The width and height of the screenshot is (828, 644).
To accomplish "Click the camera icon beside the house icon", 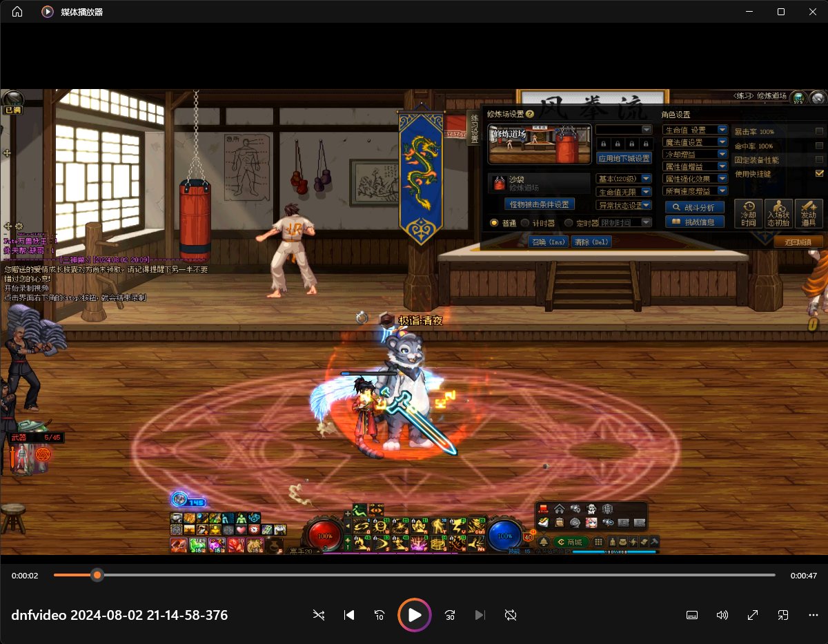I will [x=575, y=509].
